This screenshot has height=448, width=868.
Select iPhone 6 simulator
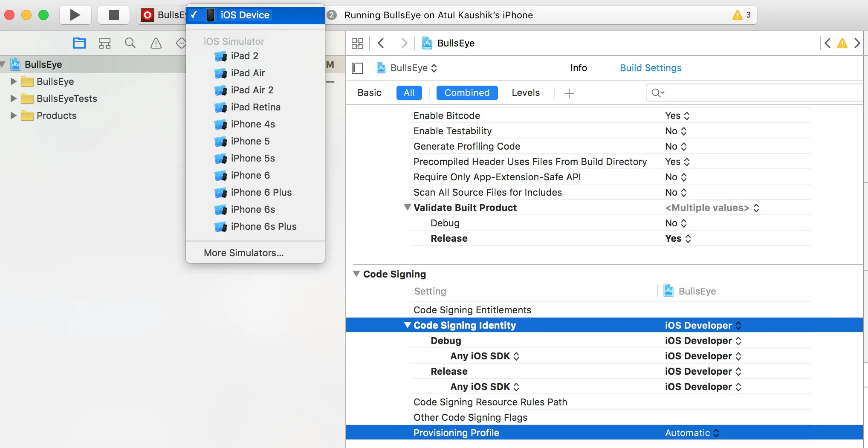[255, 175]
